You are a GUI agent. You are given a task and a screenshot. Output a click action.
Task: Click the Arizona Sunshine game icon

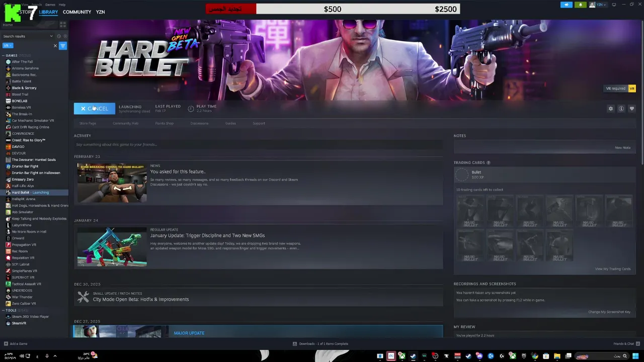click(x=8, y=68)
